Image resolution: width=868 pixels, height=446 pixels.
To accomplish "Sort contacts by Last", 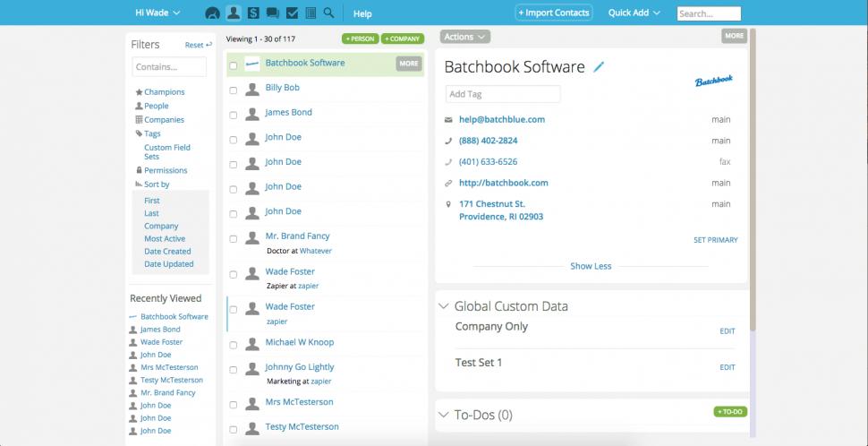I will tap(151, 213).
